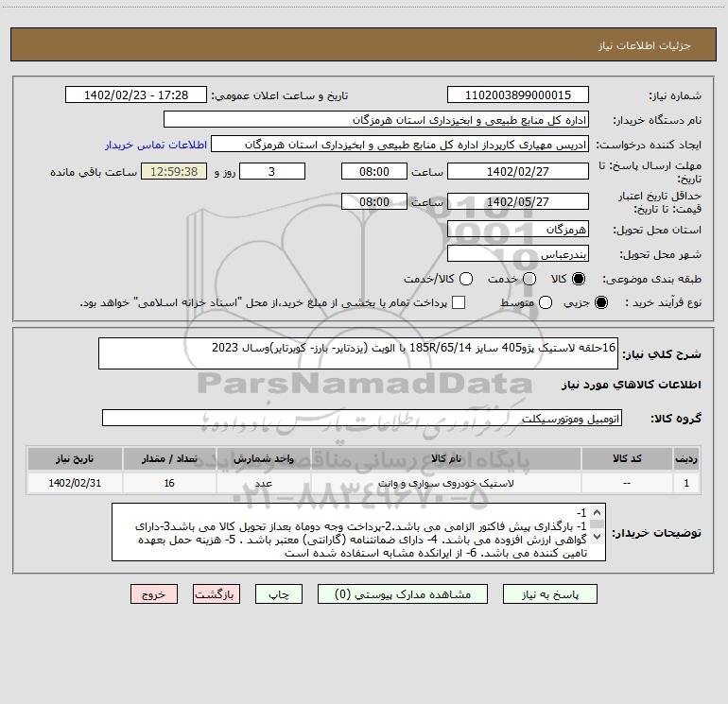Click the ردیف column header

tap(686, 458)
